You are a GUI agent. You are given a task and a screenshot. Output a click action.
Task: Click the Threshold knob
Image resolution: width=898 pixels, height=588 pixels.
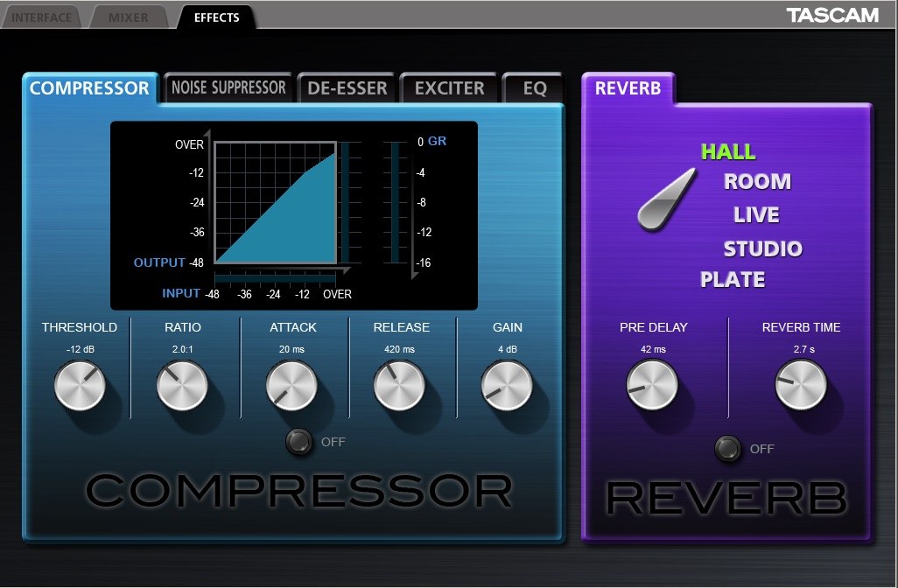pos(80,386)
